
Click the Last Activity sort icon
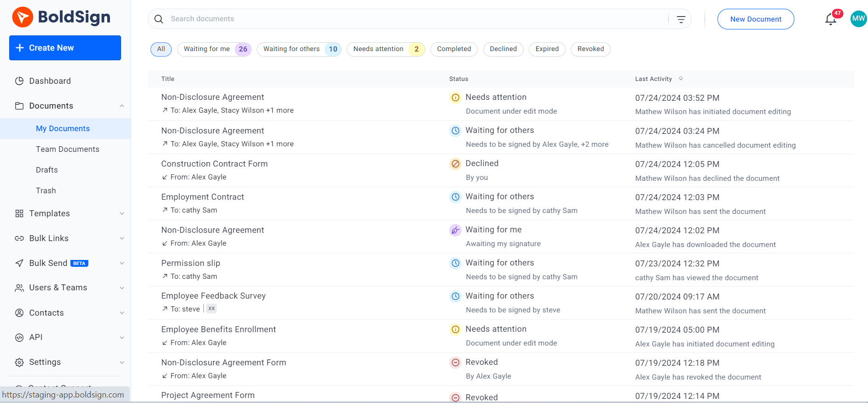coord(681,79)
